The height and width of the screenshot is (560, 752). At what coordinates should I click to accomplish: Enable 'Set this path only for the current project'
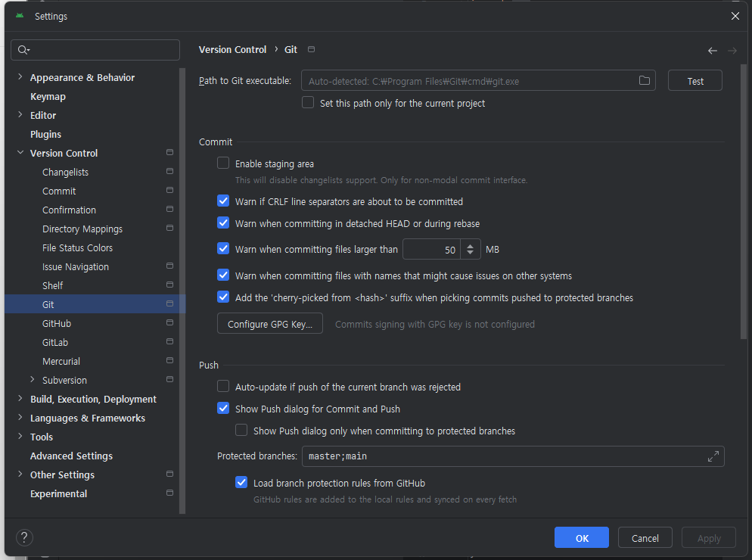308,103
